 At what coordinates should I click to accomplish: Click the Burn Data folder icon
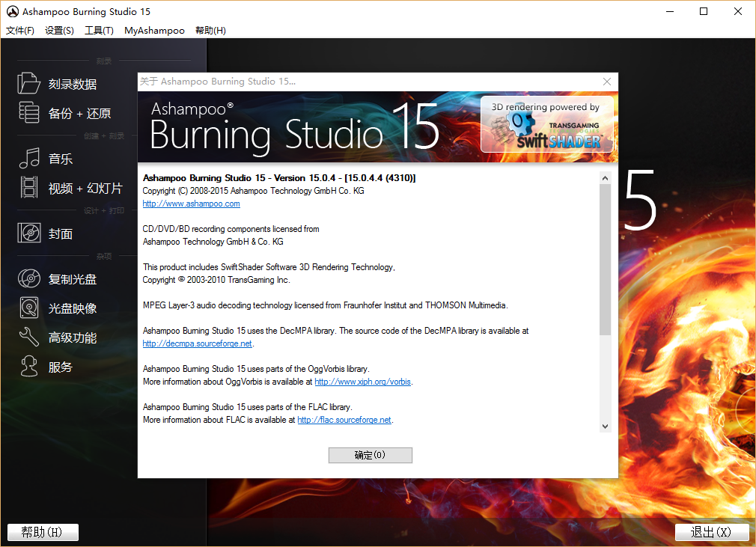click(28, 84)
